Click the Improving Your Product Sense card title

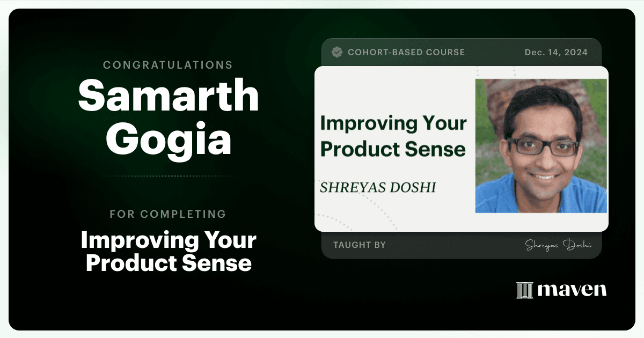point(393,136)
